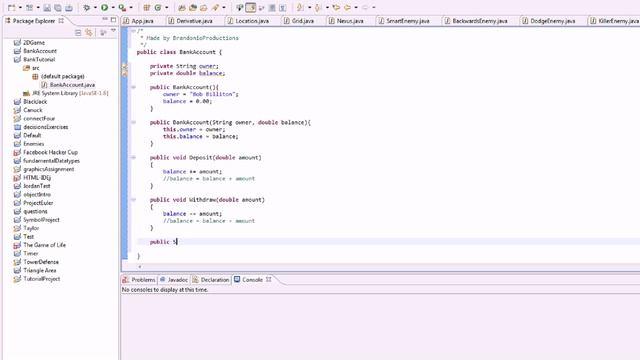
Task: Open the New Java Class dropdown arrow
Action: click(x=167, y=7)
